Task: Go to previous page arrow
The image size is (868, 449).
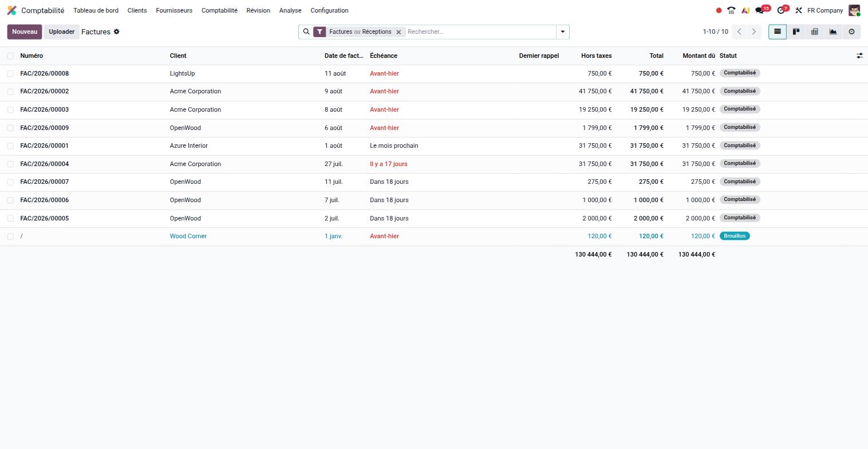Action: (739, 31)
